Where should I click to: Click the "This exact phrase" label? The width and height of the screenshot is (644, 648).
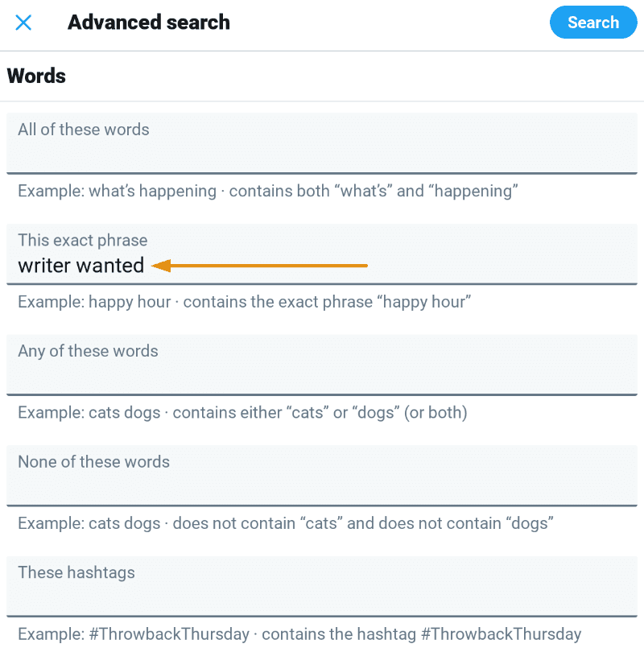[x=83, y=241]
